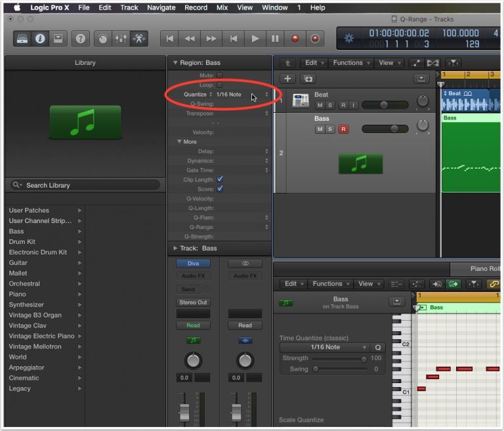Click the add new track plus button
This screenshot has height=431, width=504.
pyautogui.click(x=287, y=79)
